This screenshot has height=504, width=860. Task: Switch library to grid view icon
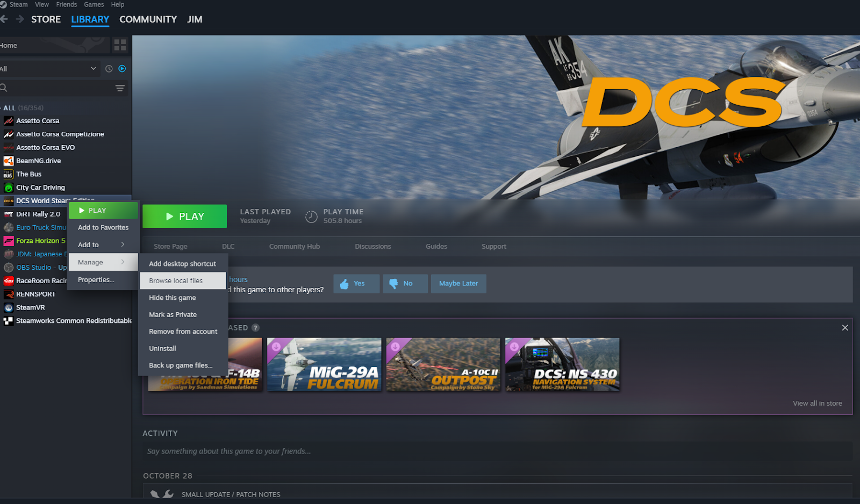[120, 45]
